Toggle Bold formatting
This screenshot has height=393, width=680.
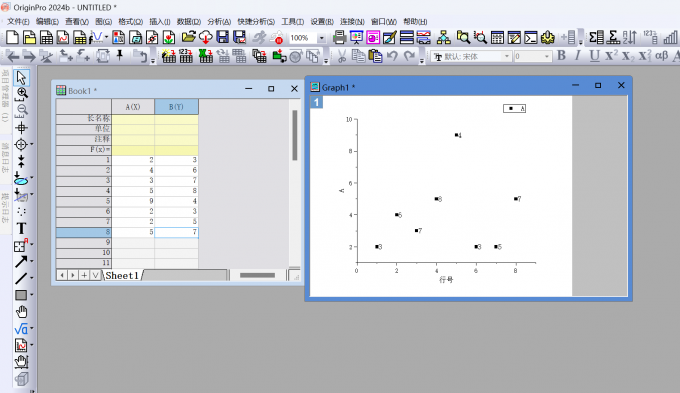[561, 56]
